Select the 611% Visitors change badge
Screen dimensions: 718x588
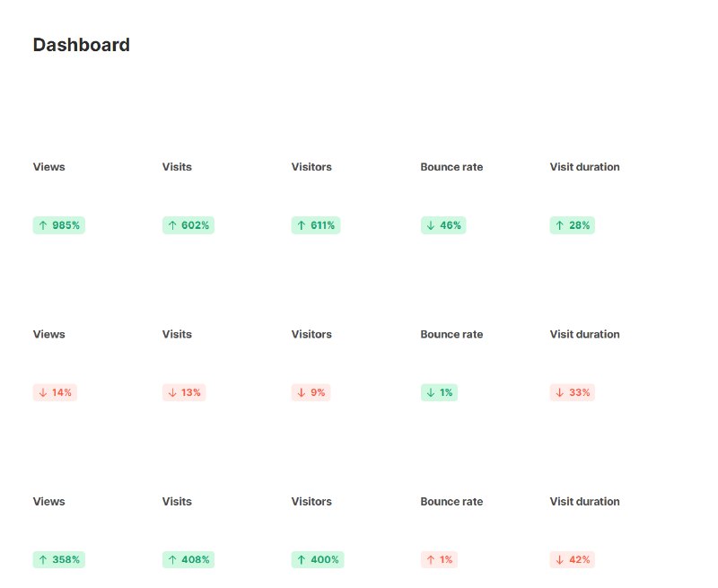[x=316, y=225]
